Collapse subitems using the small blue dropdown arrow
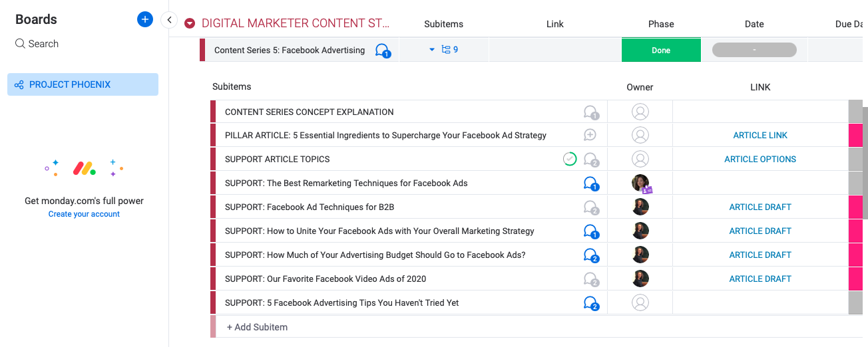This screenshot has height=347, width=868. coord(431,50)
